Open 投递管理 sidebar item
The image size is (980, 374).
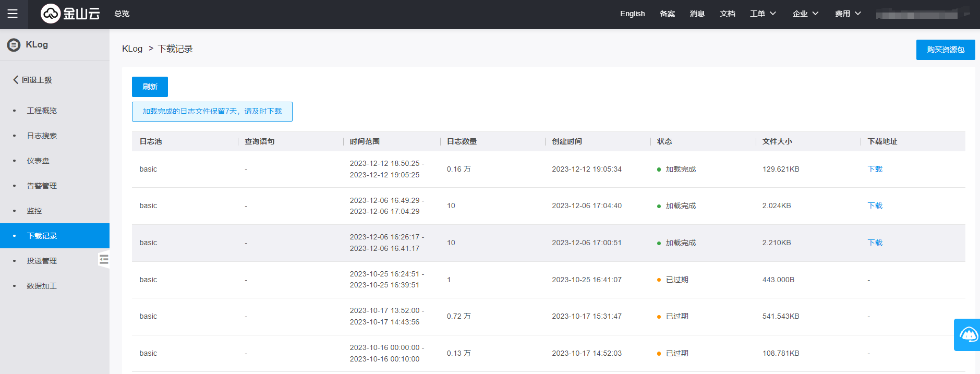42,261
